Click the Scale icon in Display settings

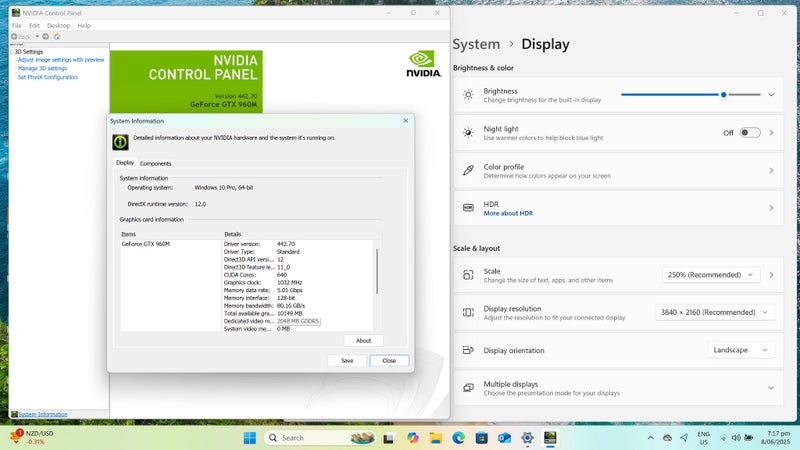coord(468,275)
